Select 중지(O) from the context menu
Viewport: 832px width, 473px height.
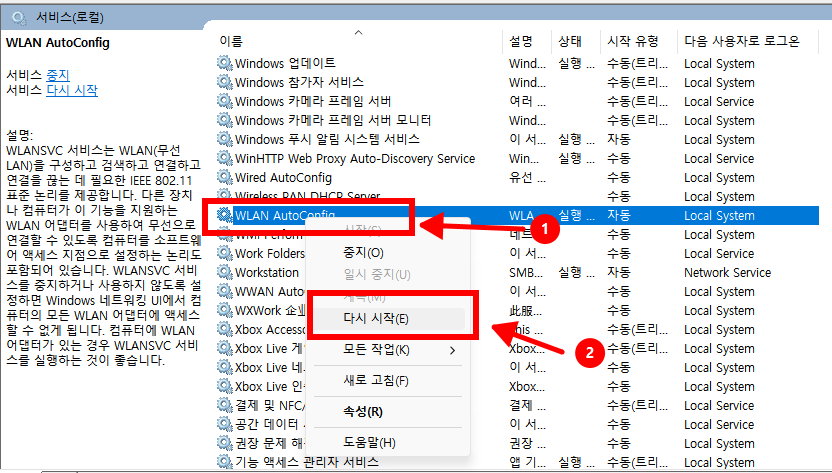pyautogui.click(x=363, y=252)
